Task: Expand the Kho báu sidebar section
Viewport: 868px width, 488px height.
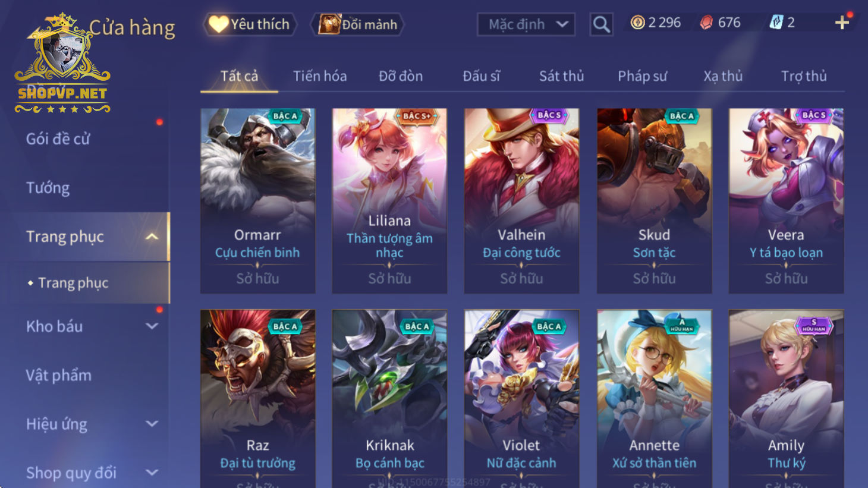Action: [x=152, y=326]
